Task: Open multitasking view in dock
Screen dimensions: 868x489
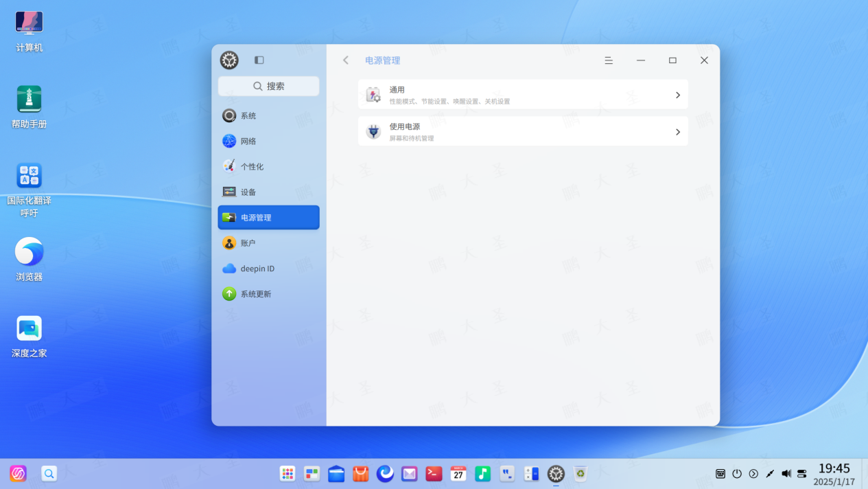Action: [312, 473]
